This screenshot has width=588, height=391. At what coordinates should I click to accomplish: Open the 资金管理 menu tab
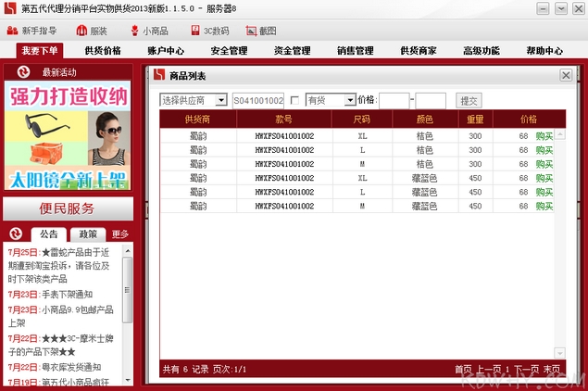(x=292, y=51)
